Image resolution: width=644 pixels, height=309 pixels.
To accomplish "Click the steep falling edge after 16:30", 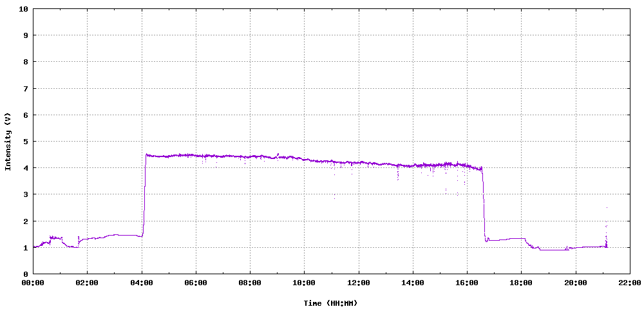I will click(484, 203).
